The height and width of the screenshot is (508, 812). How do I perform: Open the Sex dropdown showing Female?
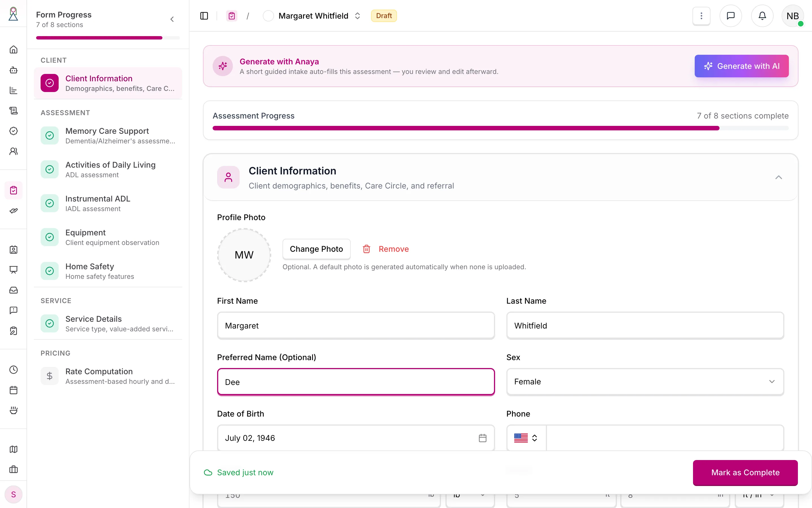click(x=645, y=382)
